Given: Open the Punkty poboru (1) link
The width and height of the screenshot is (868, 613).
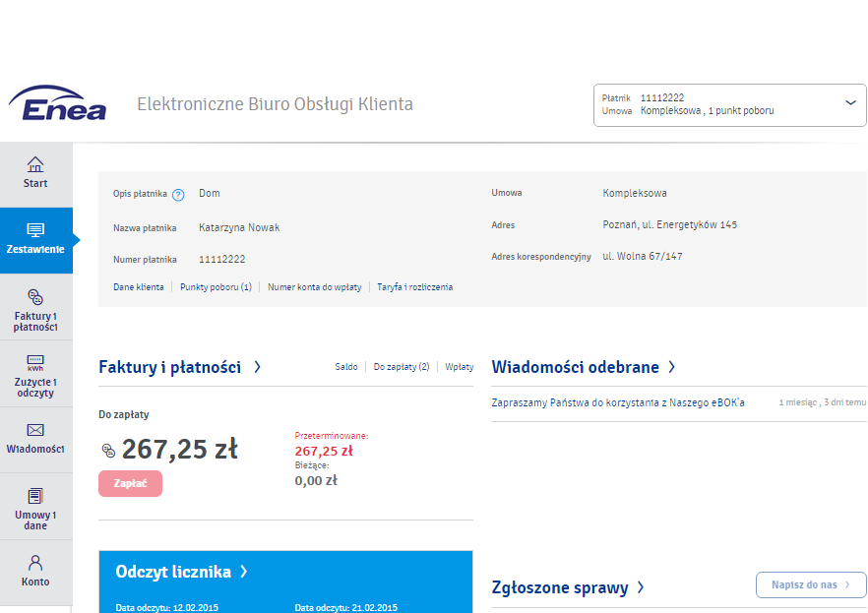Looking at the screenshot, I should coord(216,287).
